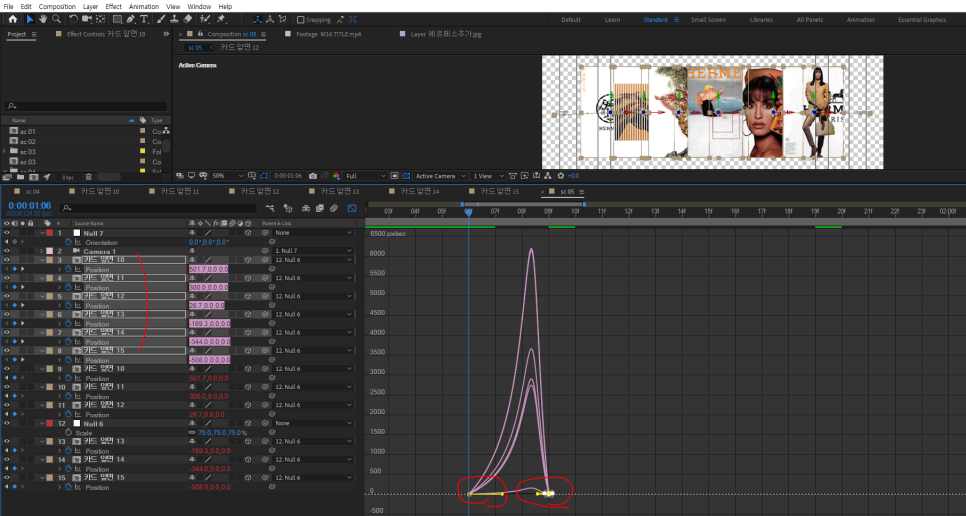
Task: Select the Zoom magnifier tool
Action: pyautogui.click(x=57, y=19)
